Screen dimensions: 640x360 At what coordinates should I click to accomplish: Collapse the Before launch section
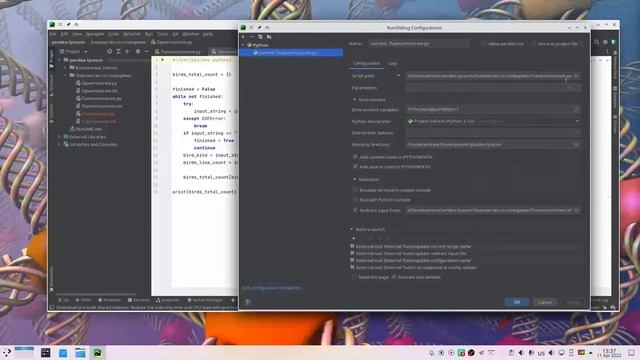pyautogui.click(x=351, y=229)
